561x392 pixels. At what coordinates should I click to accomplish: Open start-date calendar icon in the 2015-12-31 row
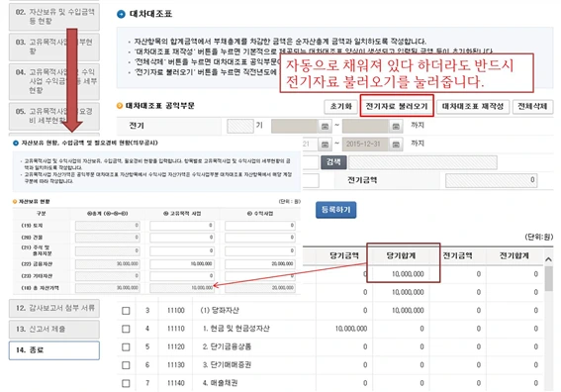(x=325, y=145)
